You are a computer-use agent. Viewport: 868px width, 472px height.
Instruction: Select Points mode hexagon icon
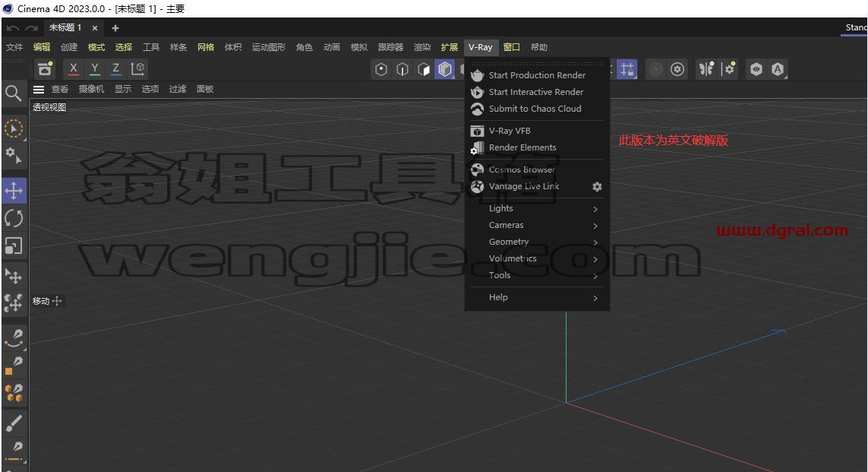381,69
